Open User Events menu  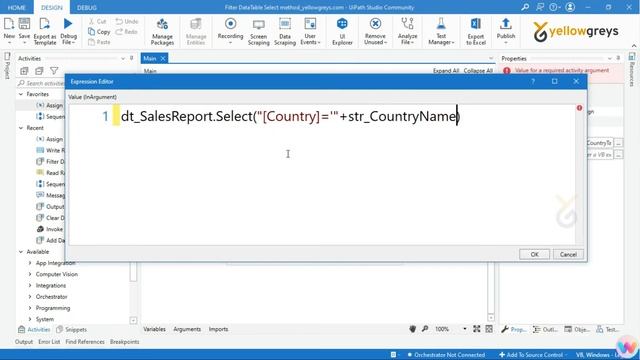click(x=310, y=31)
